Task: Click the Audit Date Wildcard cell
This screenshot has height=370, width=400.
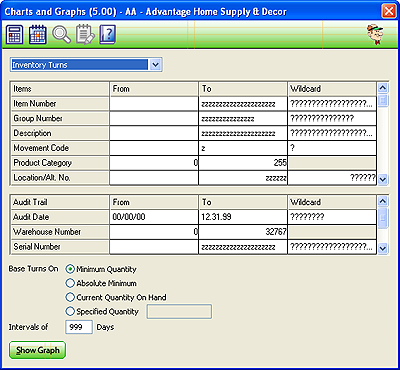Action: click(x=332, y=217)
